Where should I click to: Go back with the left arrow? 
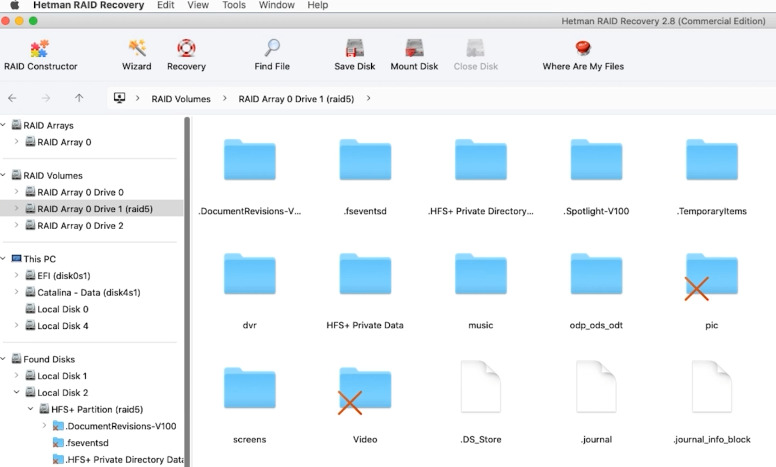[12, 98]
